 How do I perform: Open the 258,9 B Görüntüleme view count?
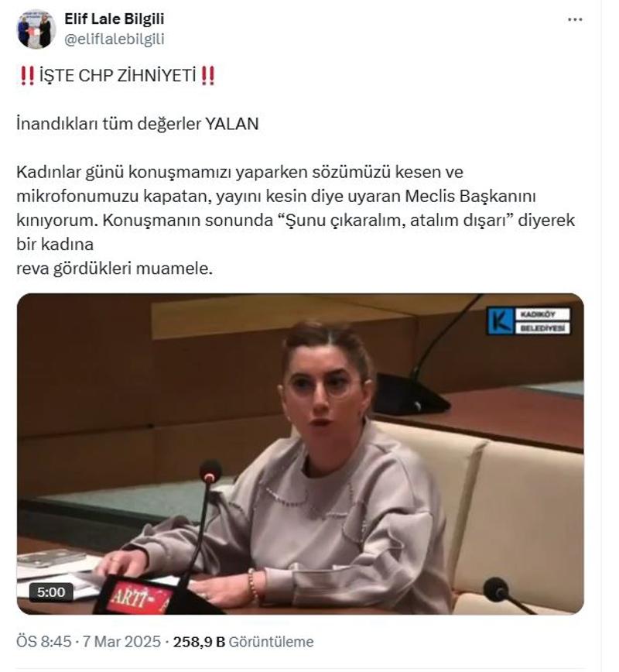pyautogui.click(x=243, y=642)
